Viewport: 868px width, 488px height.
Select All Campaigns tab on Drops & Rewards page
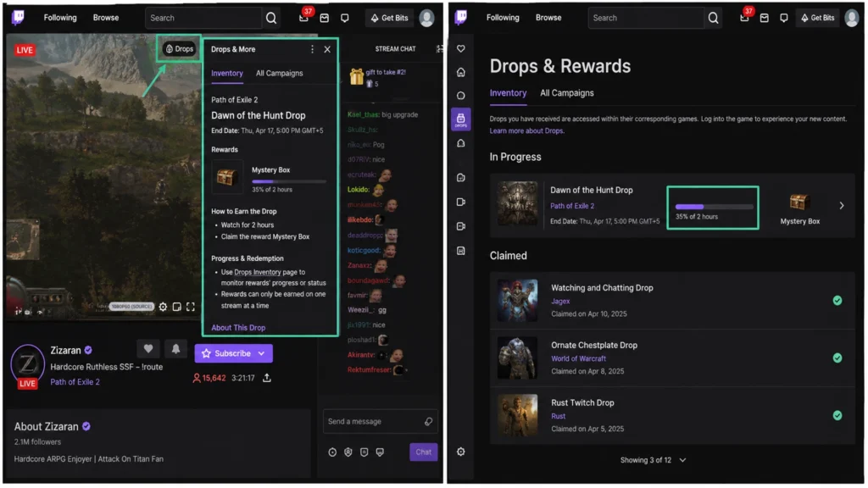tap(567, 93)
